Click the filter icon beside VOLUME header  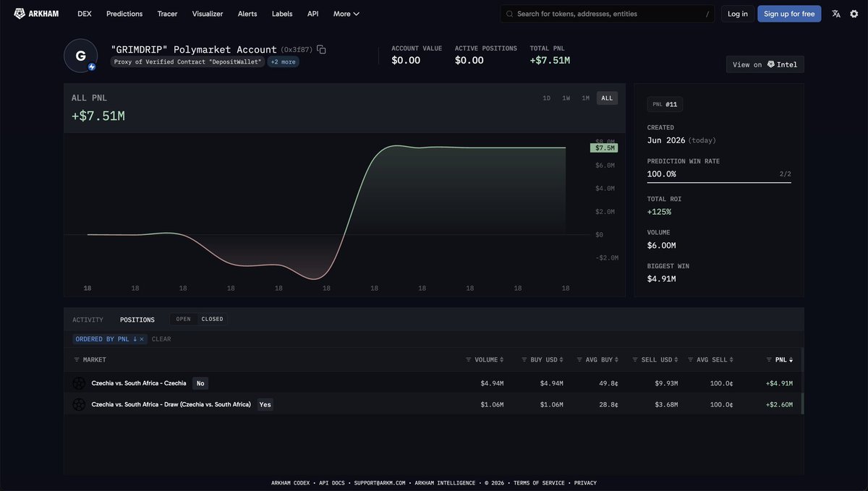tap(469, 359)
